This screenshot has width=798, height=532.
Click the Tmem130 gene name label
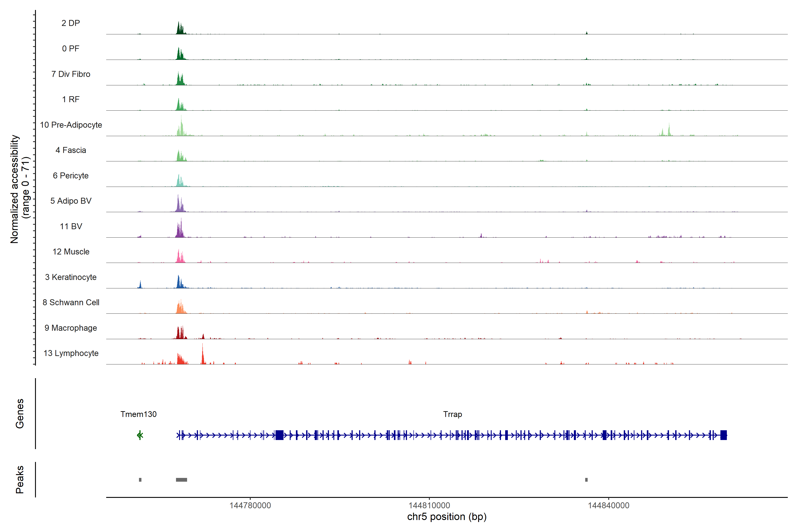[x=138, y=414]
